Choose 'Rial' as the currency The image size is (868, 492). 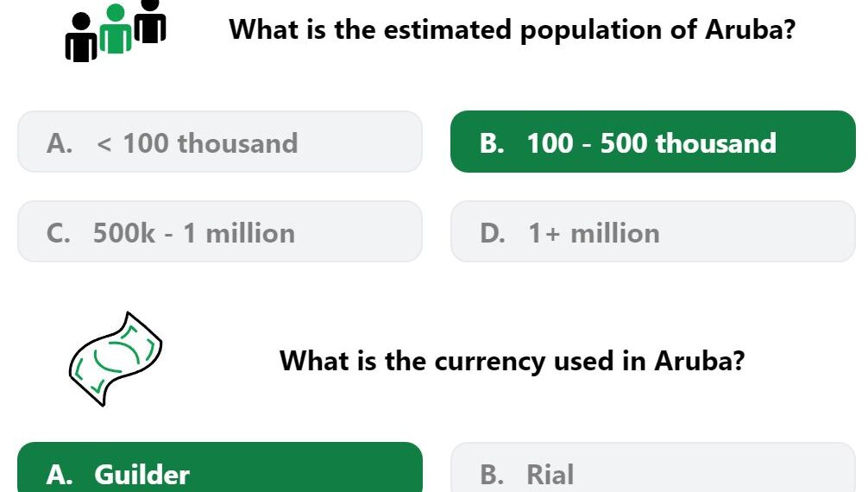pyautogui.click(x=653, y=468)
